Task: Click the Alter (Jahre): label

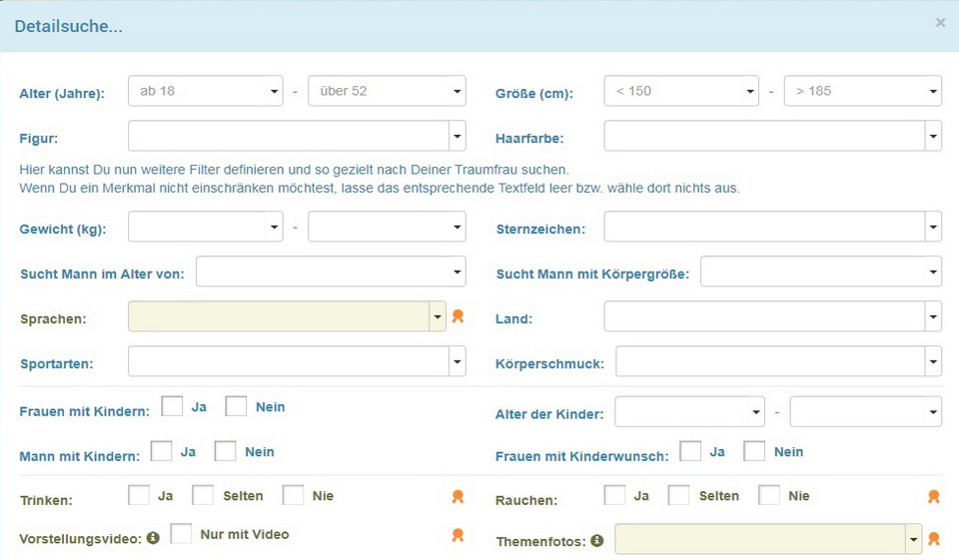Action: pos(62,94)
